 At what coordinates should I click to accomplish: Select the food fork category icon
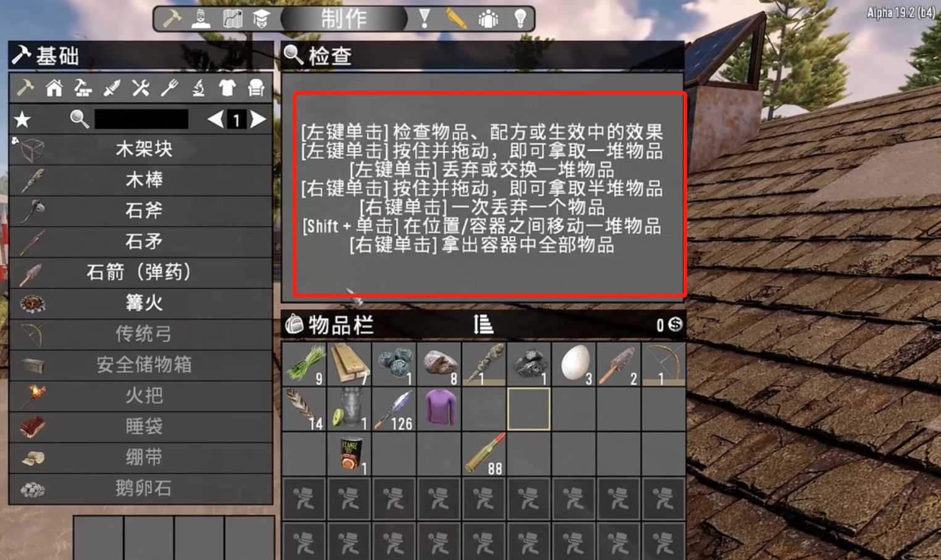point(170,88)
